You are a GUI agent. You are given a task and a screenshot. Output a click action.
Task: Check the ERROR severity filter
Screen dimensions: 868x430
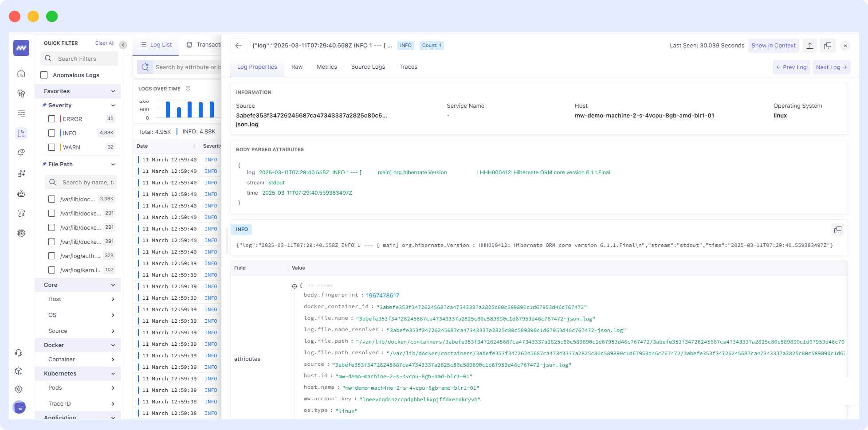point(51,119)
